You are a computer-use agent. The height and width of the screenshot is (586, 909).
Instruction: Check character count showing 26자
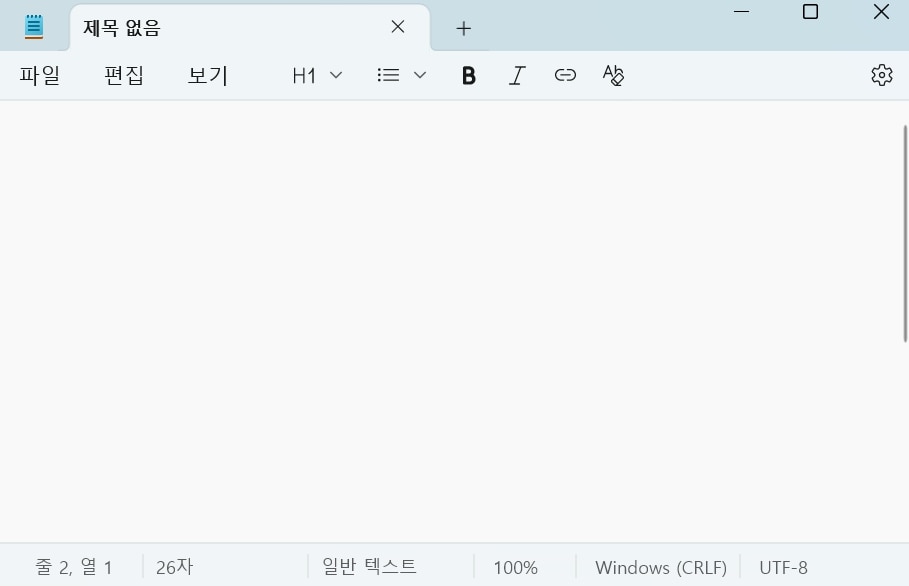click(x=174, y=566)
